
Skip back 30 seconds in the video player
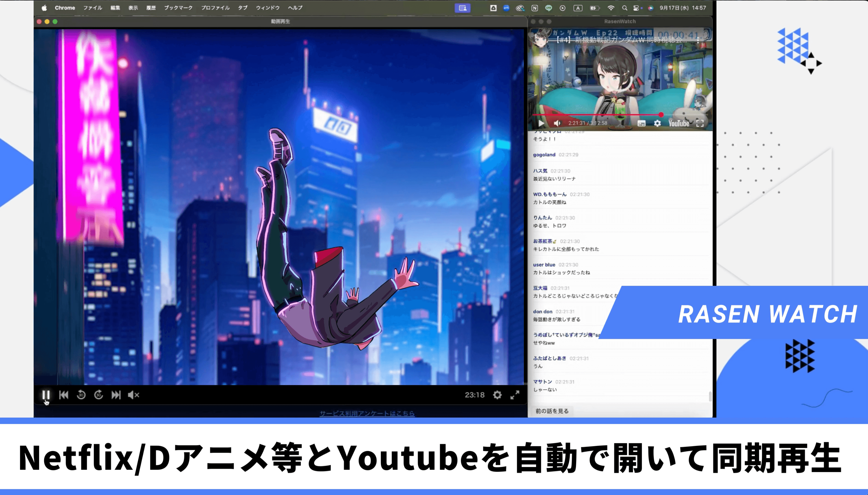click(82, 394)
